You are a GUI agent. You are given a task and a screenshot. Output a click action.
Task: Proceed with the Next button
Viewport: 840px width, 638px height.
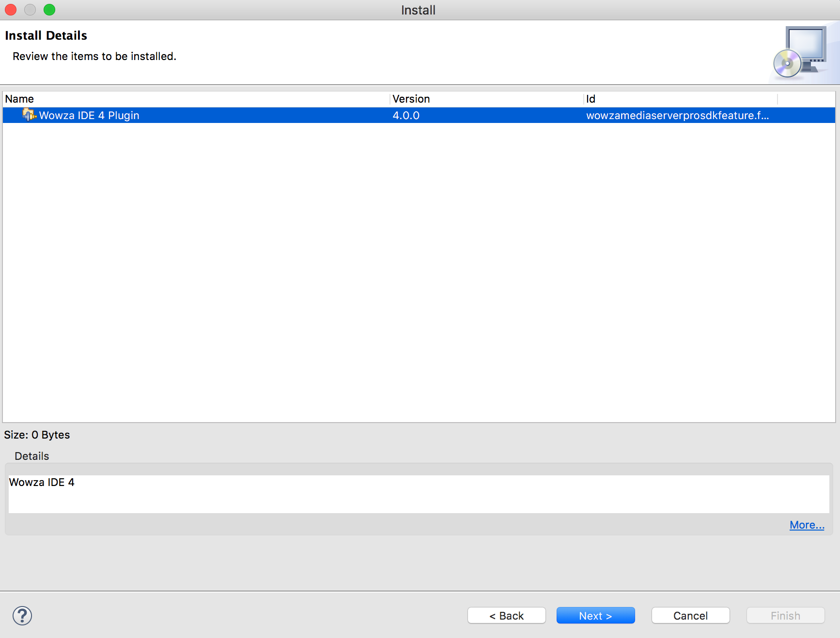coord(596,616)
